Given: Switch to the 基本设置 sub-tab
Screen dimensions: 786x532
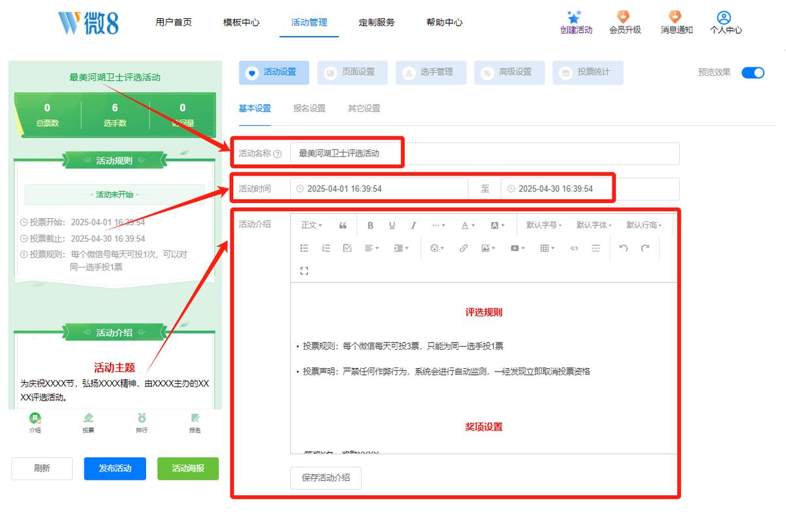Looking at the screenshot, I should tap(255, 109).
